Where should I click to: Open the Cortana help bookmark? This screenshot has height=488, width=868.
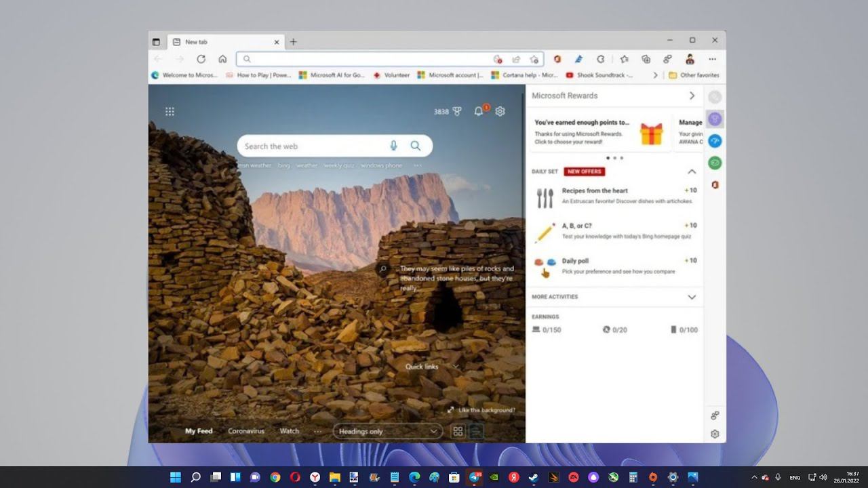click(524, 75)
